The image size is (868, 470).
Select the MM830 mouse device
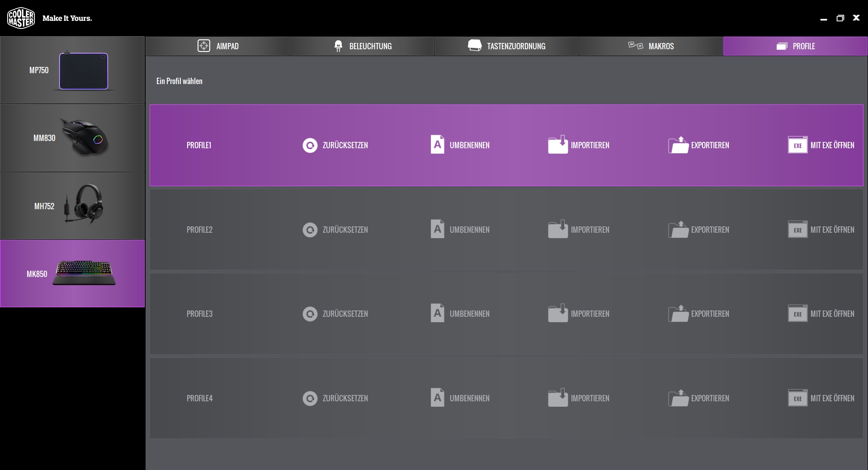(72, 138)
